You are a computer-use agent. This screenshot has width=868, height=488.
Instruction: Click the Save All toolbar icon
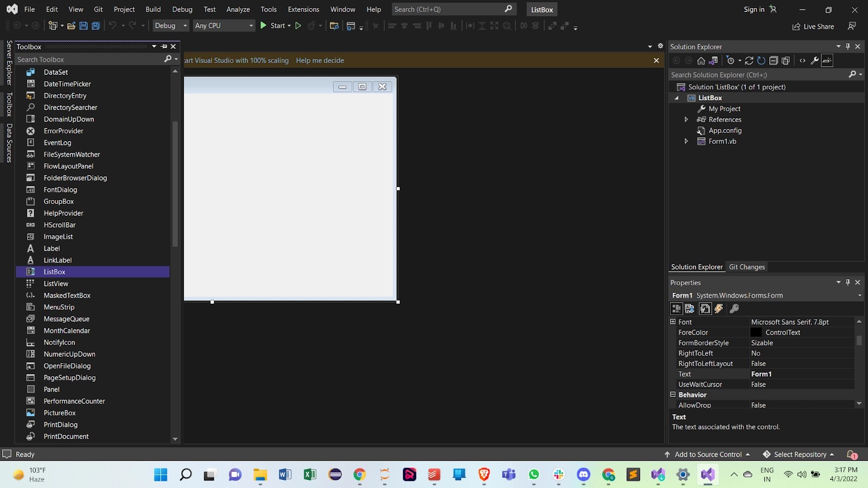tap(96, 25)
